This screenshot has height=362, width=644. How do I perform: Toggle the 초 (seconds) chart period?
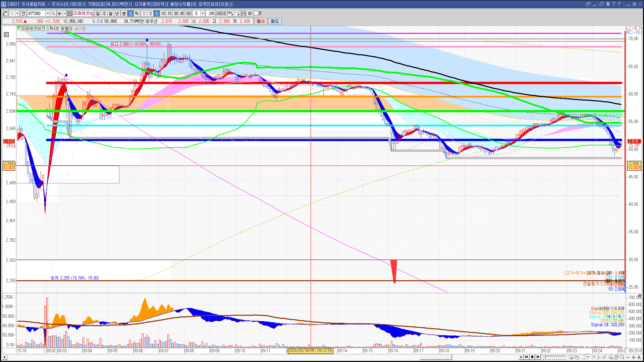pyautogui.click(x=130, y=13)
